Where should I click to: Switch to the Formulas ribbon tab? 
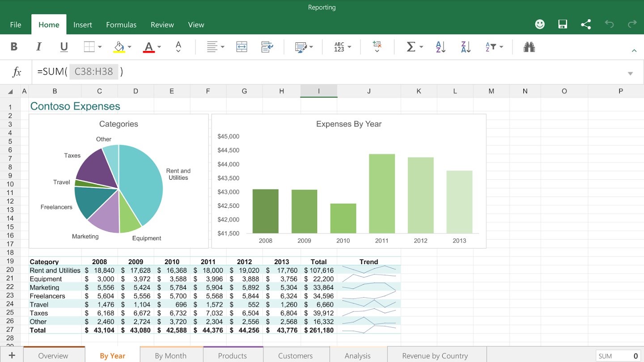121,25
